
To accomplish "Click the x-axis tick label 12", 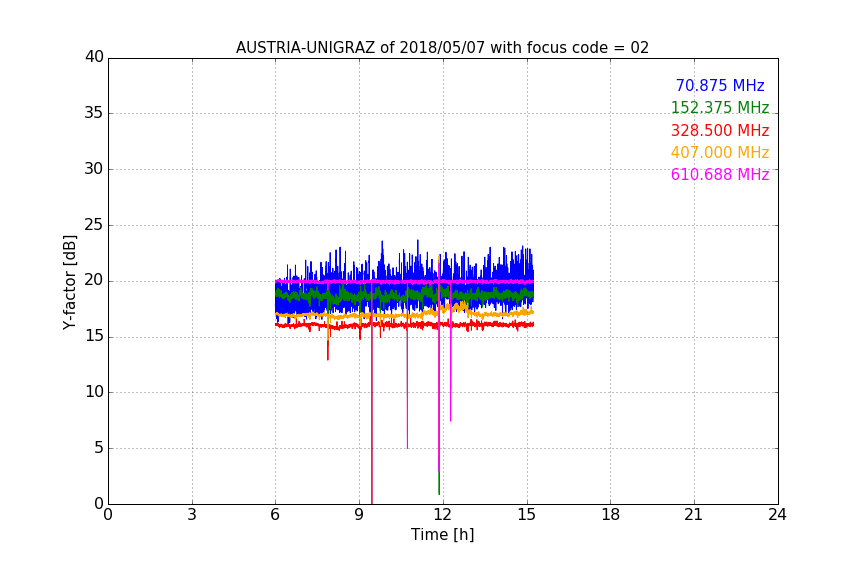I will [x=443, y=515].
